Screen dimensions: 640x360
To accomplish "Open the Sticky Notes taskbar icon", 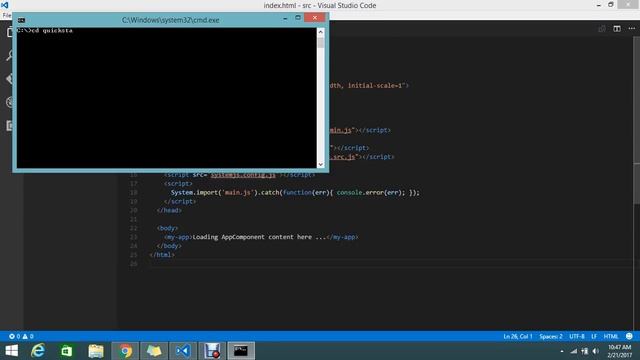I will click(x=154, y=351).
